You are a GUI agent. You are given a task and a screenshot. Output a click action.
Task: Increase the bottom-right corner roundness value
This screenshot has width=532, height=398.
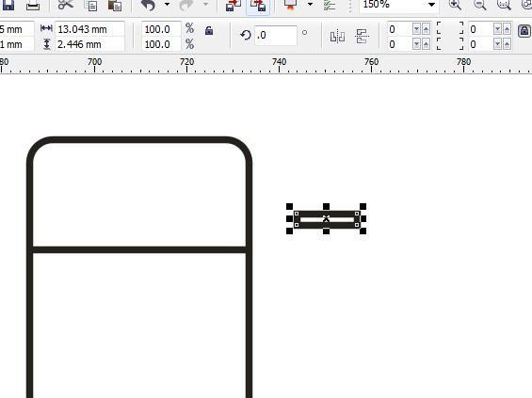[507, 44]
